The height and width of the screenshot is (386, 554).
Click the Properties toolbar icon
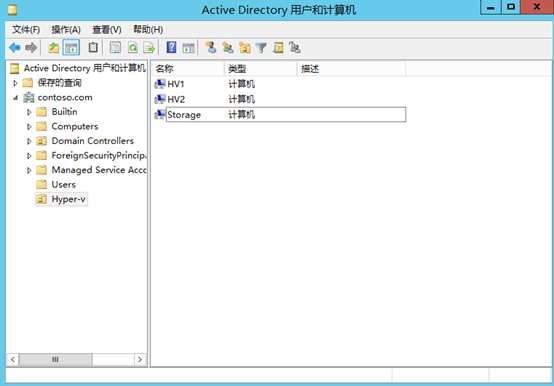115,48
